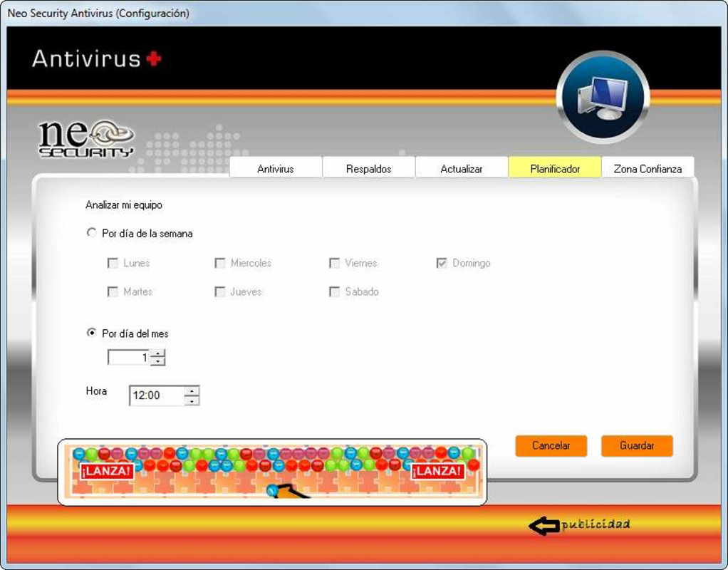Tick the Jueves checkbox
The height and width of the screenshot is (570, 728).
pyautogui.click(x=220, y=291)
